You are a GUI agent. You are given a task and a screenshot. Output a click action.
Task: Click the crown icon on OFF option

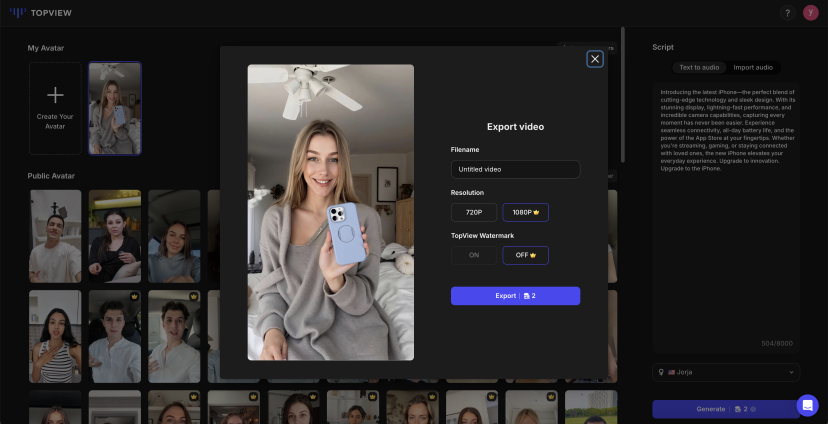[533, 255]
